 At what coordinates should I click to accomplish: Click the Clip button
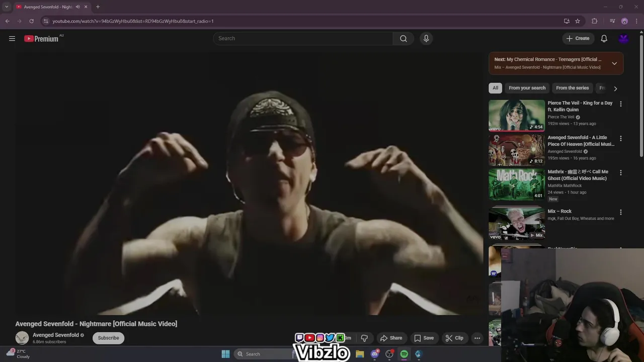[x=454, y=338]
